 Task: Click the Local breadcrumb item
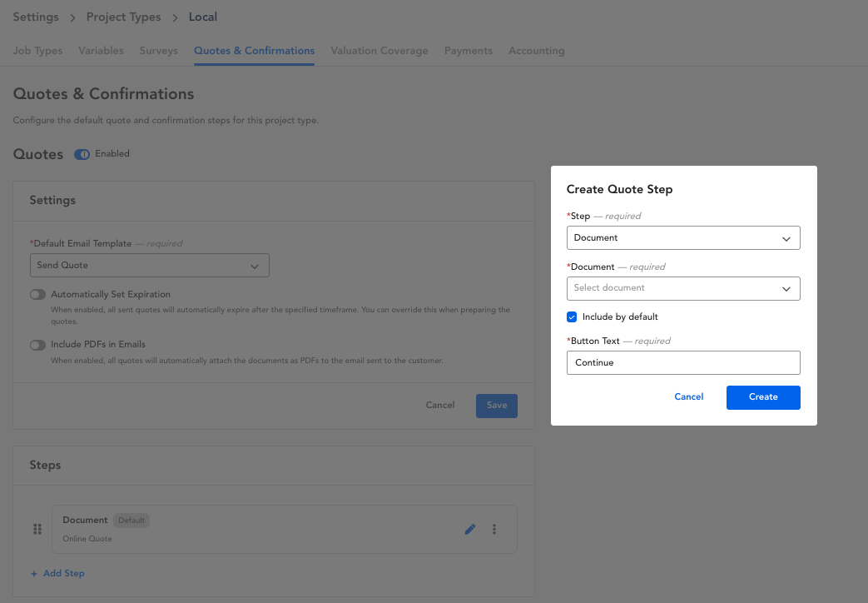[x=202, y=17]
